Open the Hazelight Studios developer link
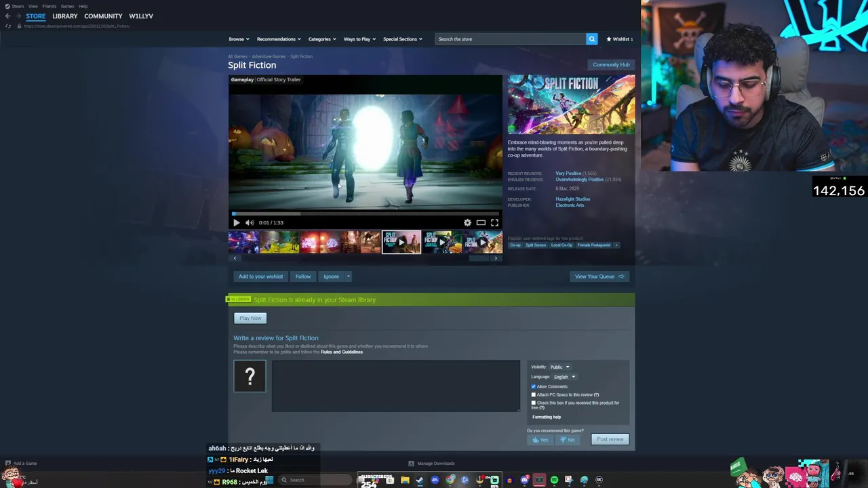 [x=573, y=199]
